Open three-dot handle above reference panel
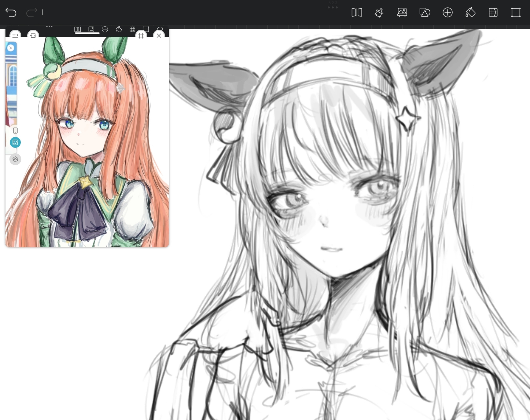 point(49,27)
